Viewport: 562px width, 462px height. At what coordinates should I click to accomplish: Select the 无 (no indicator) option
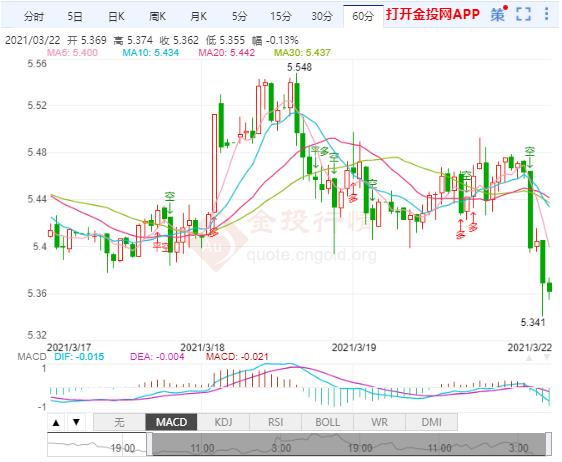[119, 422]
